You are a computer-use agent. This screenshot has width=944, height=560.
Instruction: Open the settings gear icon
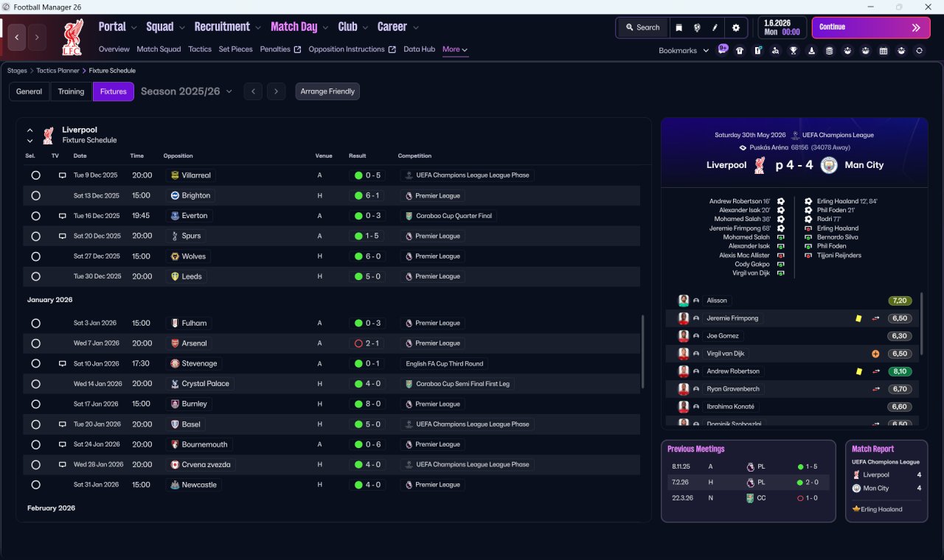[735, 27]
